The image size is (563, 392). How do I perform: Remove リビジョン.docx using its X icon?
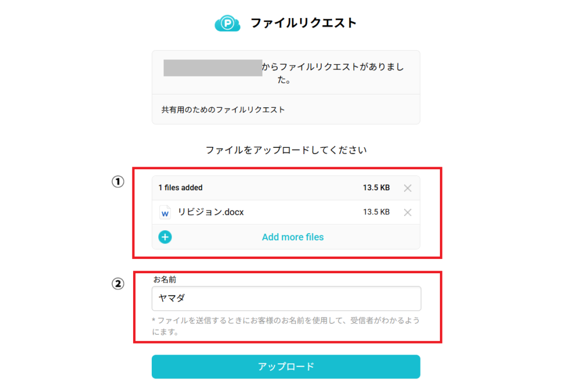(407, 213)
